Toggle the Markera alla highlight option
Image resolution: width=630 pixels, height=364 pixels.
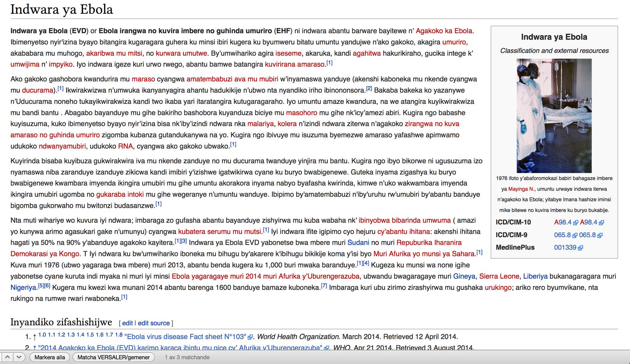pyautogui.click(x=50, y=357)
